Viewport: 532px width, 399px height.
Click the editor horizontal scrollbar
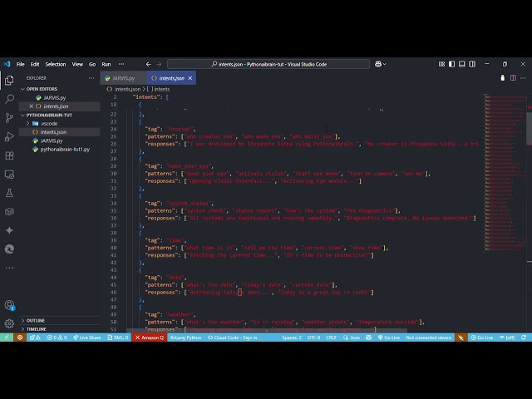[267, 330]
